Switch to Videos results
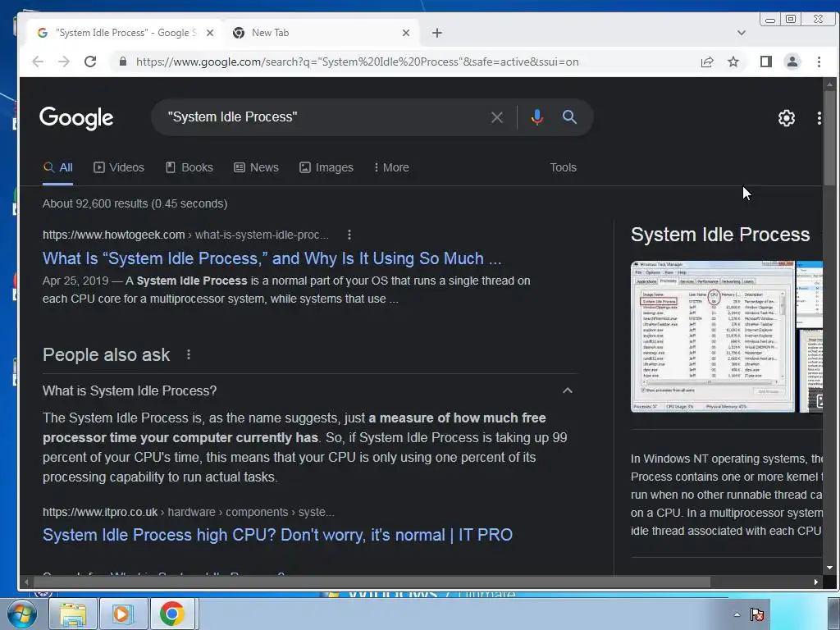This screenshot has width=840, height=630. 119,167
